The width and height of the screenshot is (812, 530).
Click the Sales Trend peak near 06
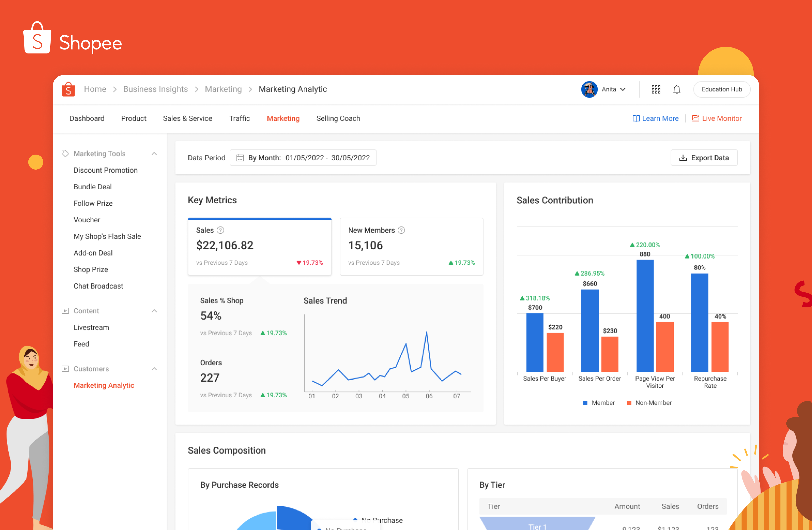point(426,332)
